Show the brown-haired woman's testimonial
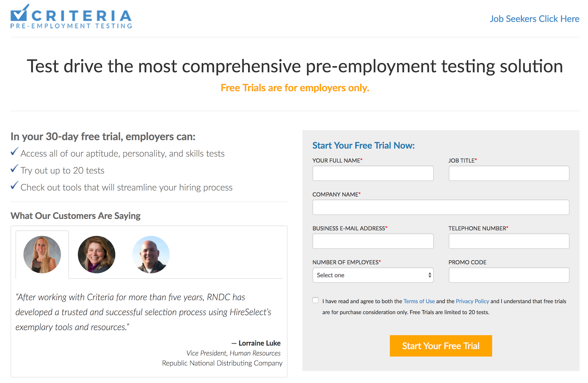 click(x=96, y=254)
